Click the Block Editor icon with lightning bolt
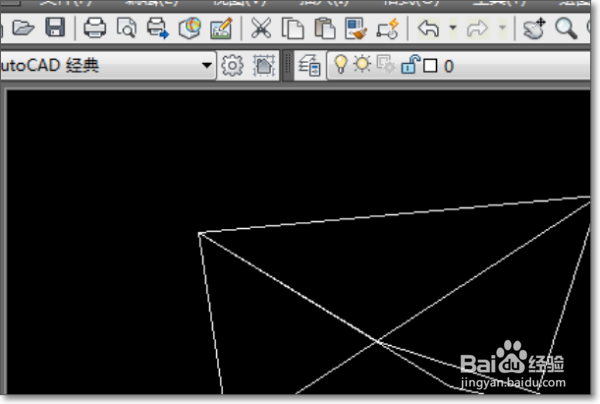 pos(388,29)
